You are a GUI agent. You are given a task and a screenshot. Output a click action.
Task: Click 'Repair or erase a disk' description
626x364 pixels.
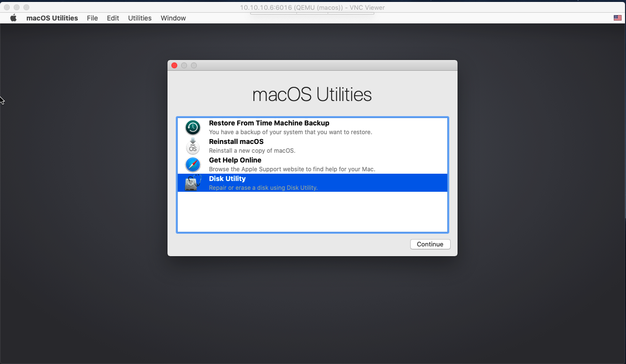[x=263, y=188]
